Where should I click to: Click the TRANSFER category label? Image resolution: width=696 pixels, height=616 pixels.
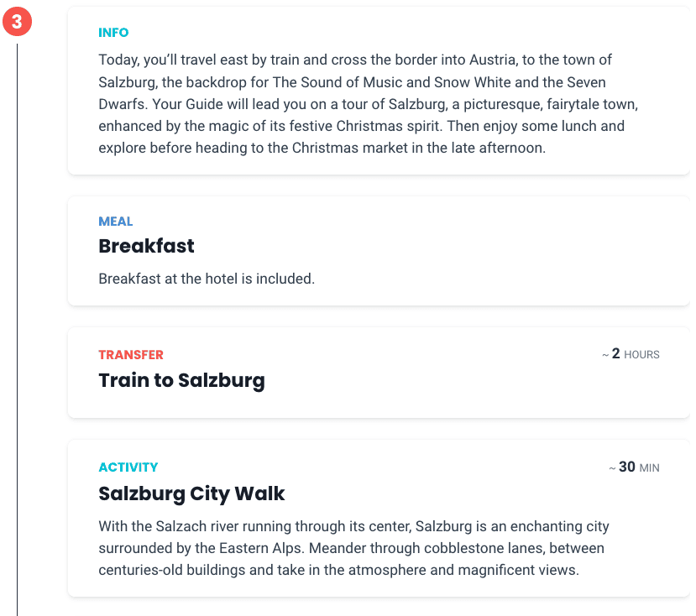point(131,355)
